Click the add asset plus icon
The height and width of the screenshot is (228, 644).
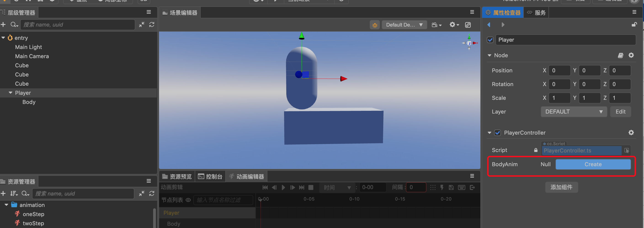(x=3, y=193)
